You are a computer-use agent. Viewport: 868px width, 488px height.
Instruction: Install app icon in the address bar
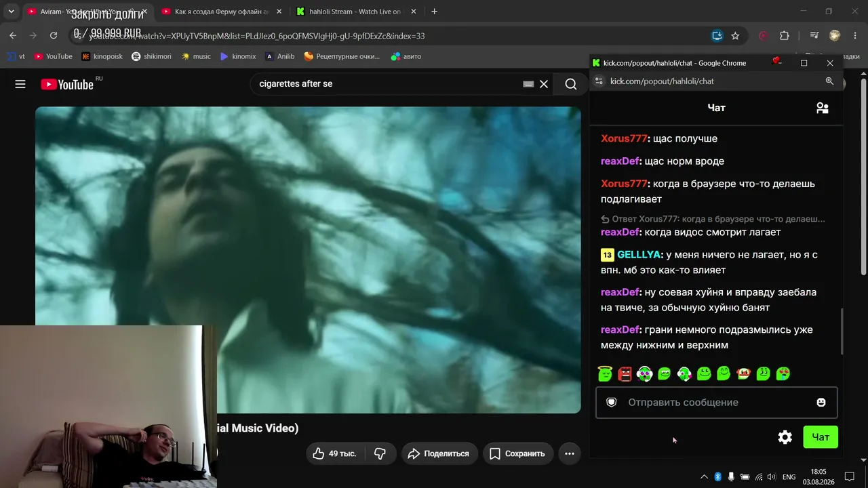click(717, 36)
